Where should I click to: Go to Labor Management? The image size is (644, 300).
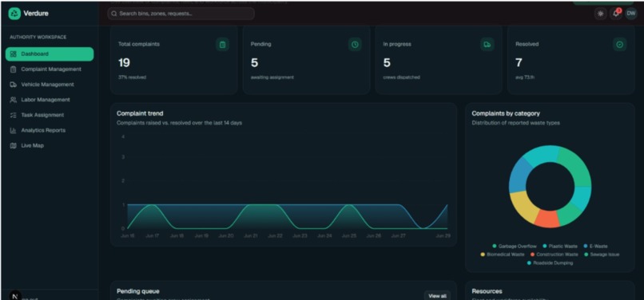click(50, 100)
